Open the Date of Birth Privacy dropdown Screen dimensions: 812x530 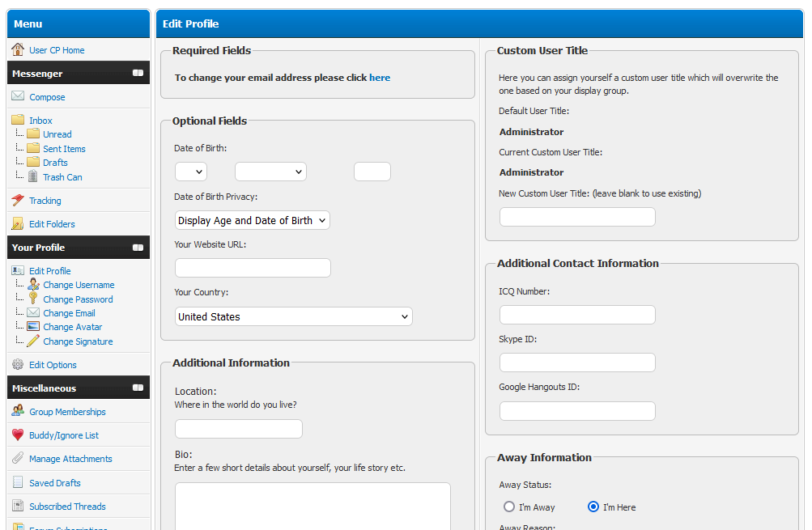coord(253,220)
